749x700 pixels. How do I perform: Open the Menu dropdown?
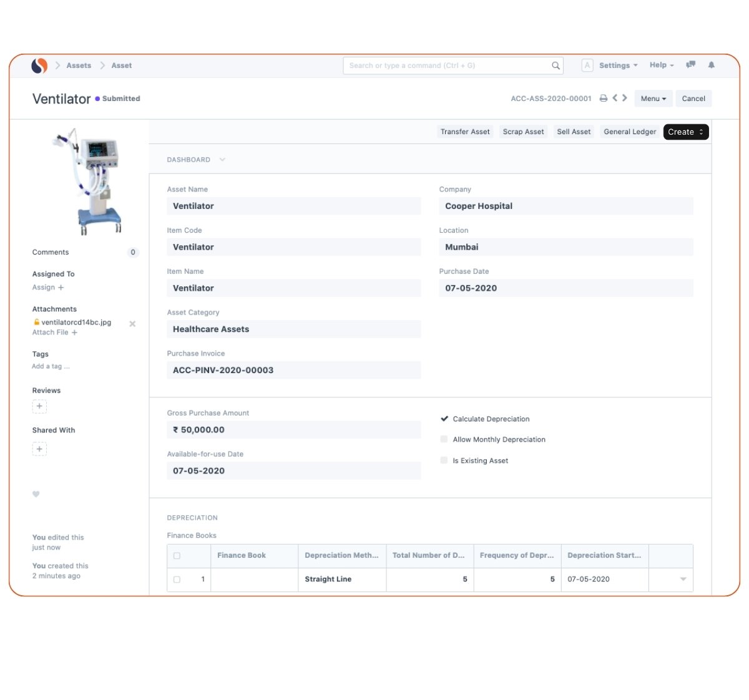click(x=653, y=99)
